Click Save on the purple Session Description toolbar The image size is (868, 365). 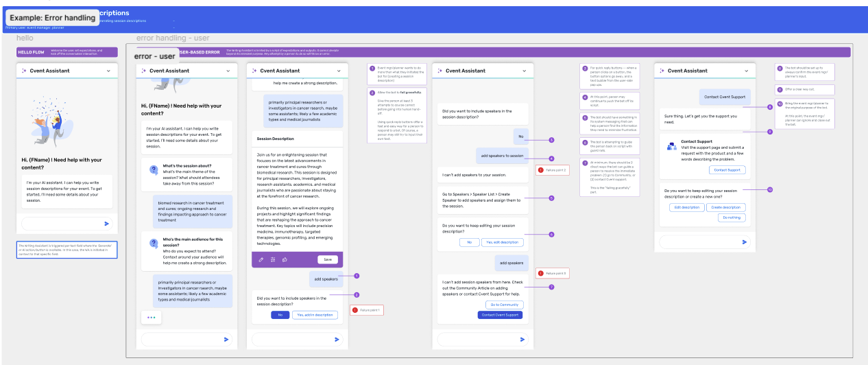pos(328,259)
